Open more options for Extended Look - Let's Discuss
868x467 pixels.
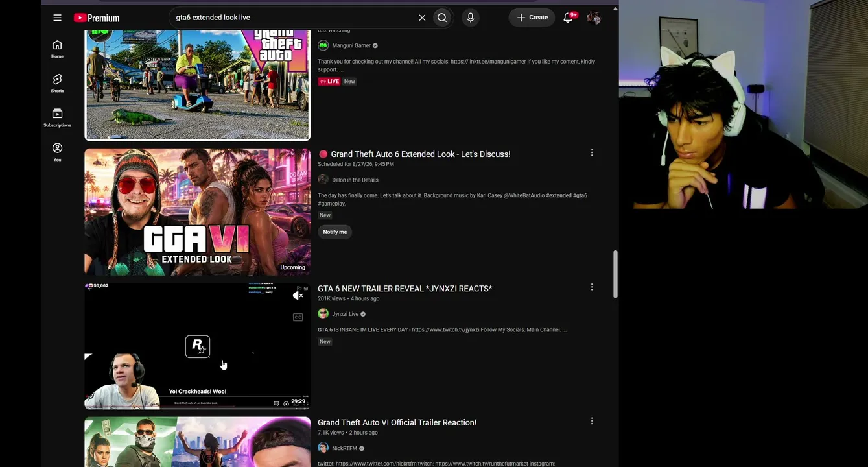point(592,152)
